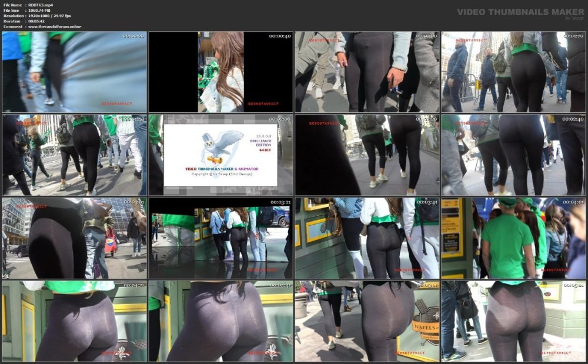Select the thumbnail stamped 00:00:20
Image resolution: width=588 pixels, height=364 pixels.
(74, 72)
